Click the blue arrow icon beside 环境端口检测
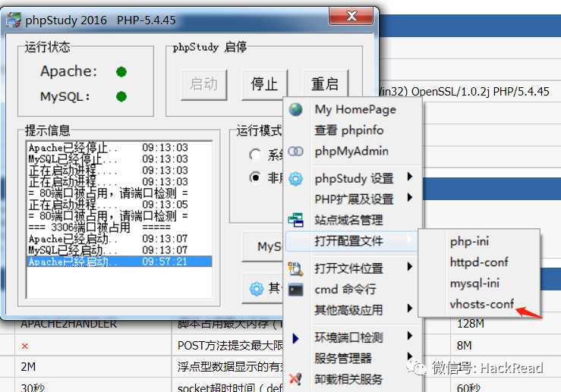Image resolution: width=561 pixels, height=392 pixels. [295, 338]
